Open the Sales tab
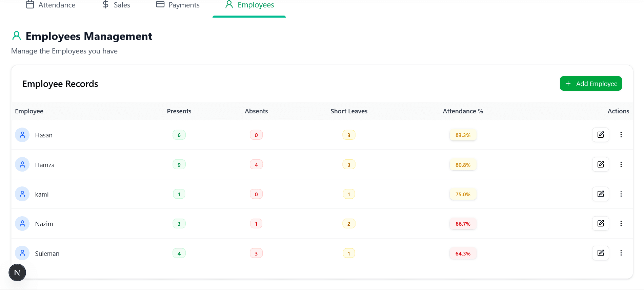This screenshot has height=290, width=644. (x=116, y=5)
